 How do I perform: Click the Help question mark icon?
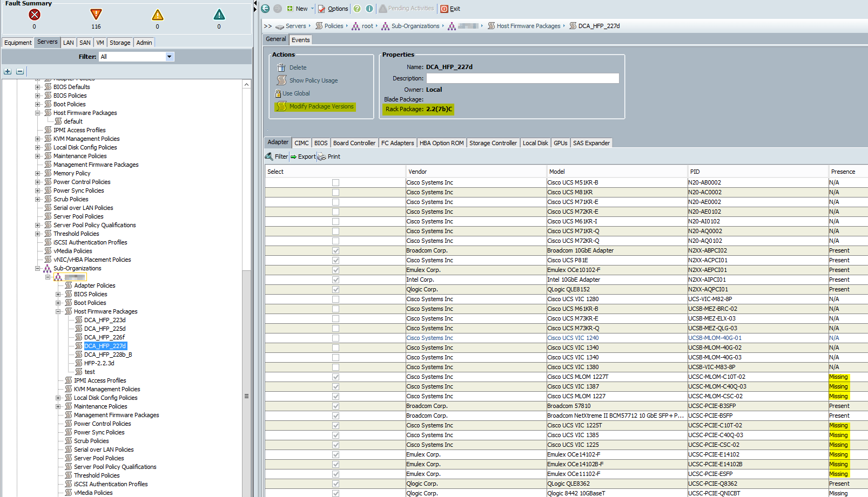point(357,9)
